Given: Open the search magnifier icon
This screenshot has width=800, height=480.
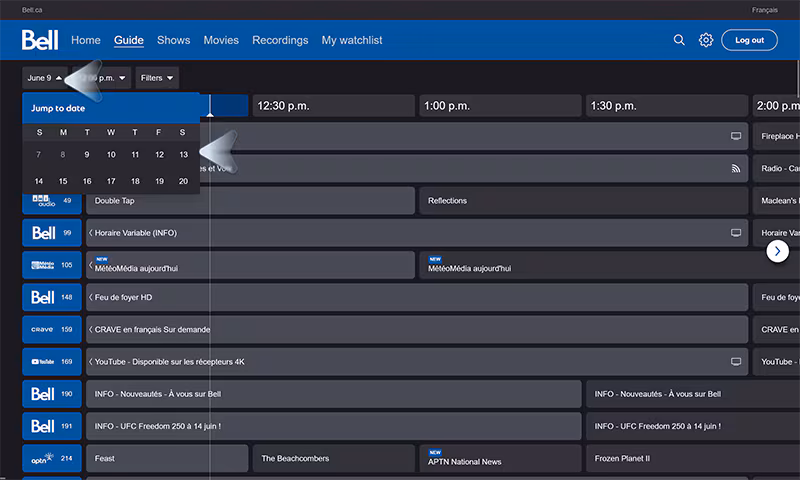Looking at the screenshot, I should [679, 40].
